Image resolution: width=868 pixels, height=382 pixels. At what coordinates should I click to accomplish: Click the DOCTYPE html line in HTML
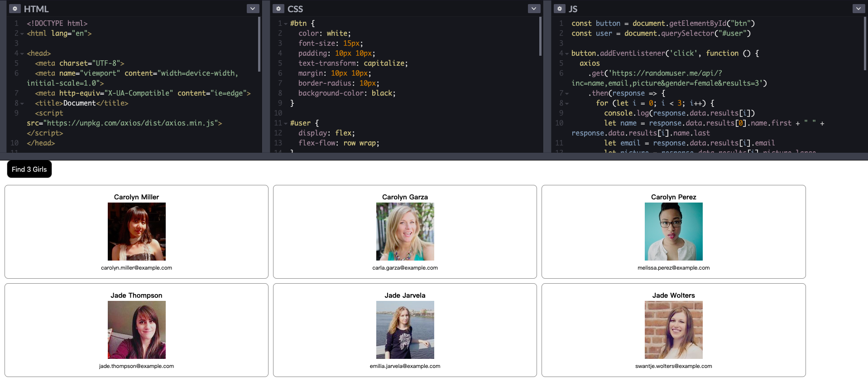57,24
